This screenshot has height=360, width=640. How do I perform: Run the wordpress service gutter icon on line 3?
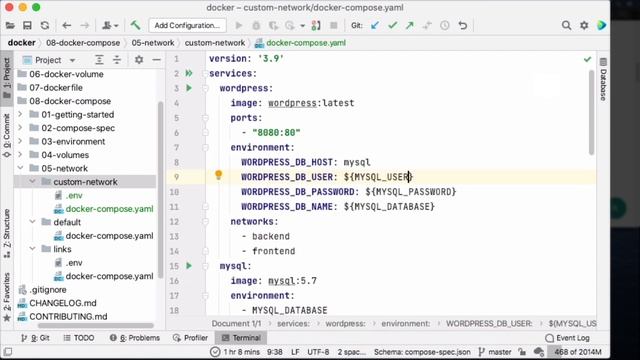[189, 88]
